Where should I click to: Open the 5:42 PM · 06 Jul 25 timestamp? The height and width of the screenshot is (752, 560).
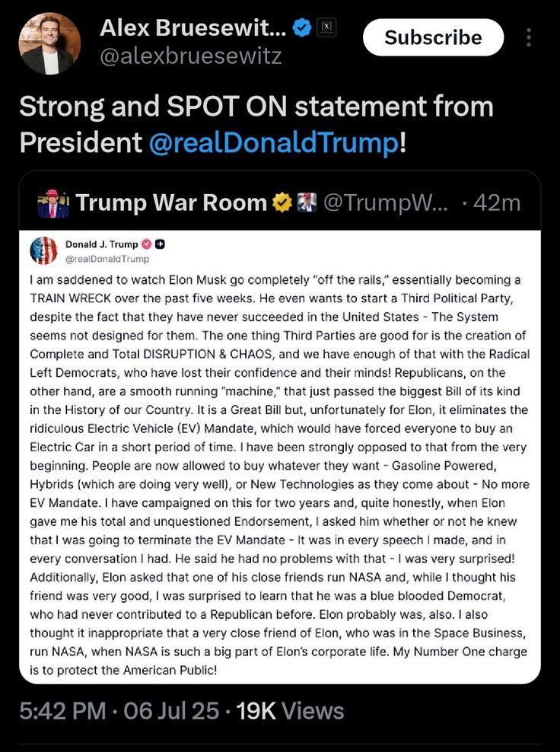tap(119, 711)
